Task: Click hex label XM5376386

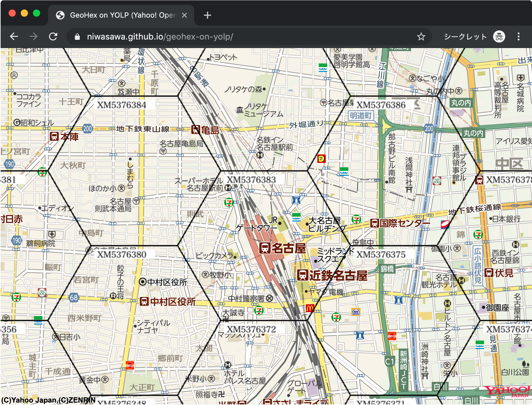Action: coord(381,105)
